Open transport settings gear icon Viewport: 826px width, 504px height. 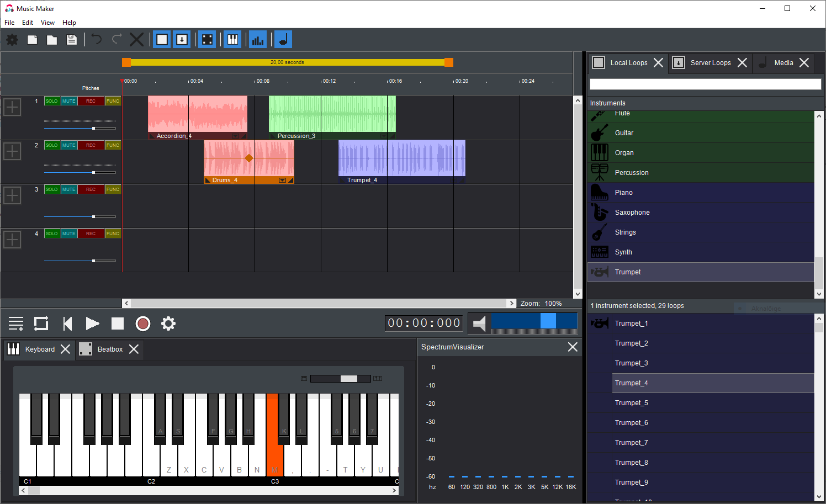(168, 323)
